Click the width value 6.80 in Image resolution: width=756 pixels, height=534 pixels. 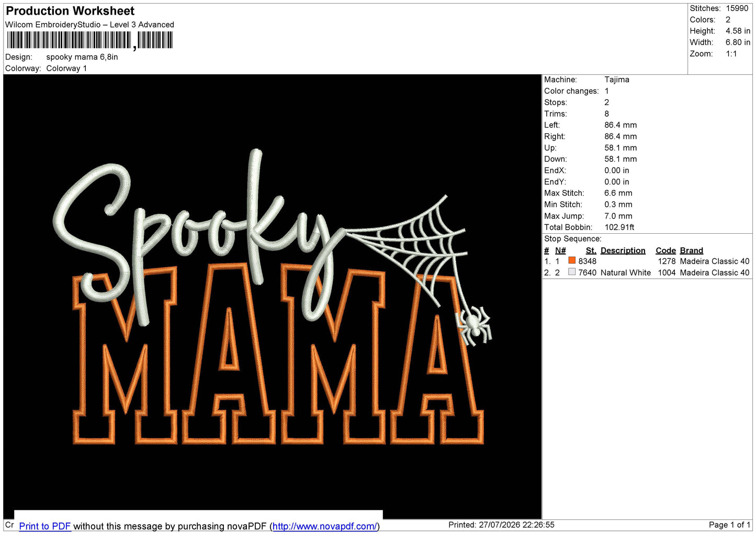click(738, 42)
